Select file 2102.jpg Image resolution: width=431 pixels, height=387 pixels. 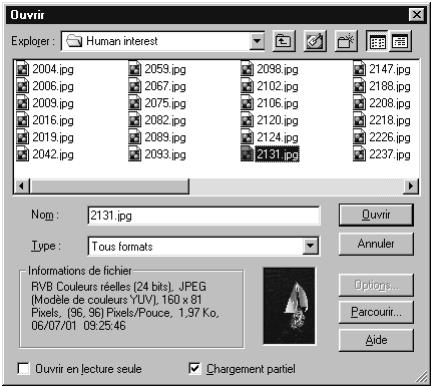(x=269, y=86)
